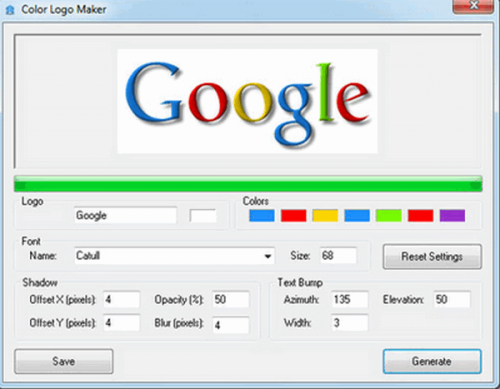Pick the yellow color swatch
Screen dimensions: 500x389
325,215
